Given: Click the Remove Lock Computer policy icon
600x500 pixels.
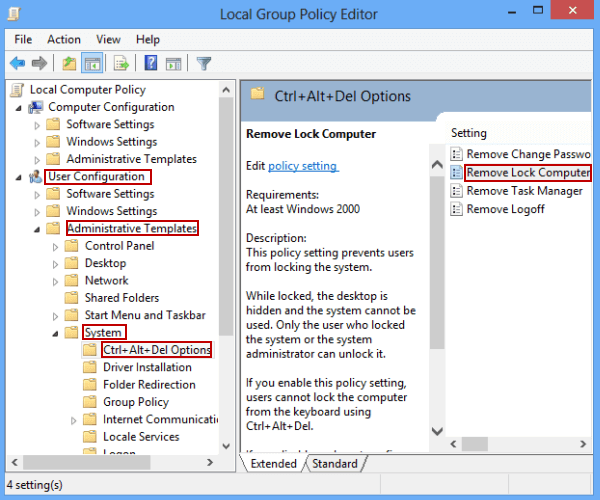Looking at the screenshot, I should (x=456, y=172).
